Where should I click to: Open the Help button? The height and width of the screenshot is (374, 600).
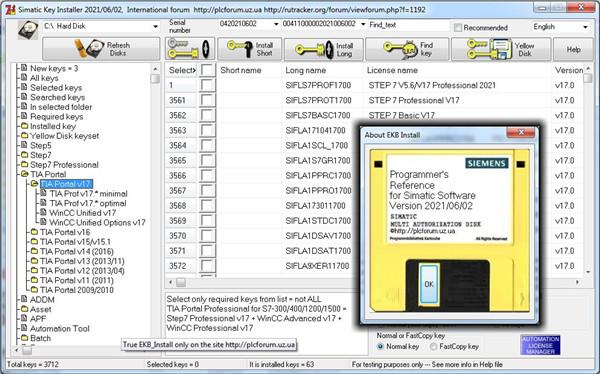573,49
